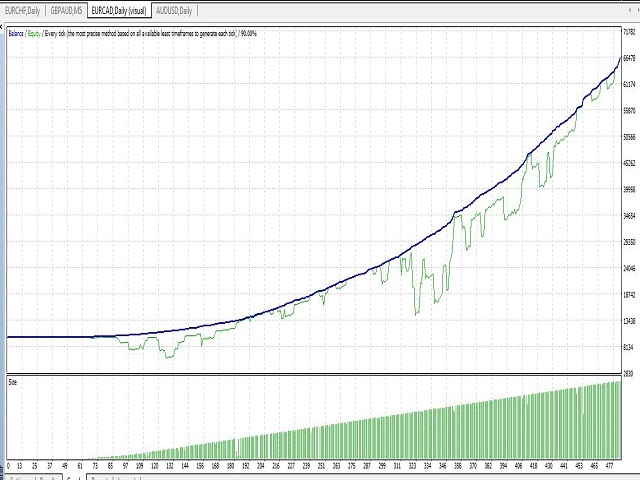
Task: Click the top-right end of balance curve
Action: 618,60
